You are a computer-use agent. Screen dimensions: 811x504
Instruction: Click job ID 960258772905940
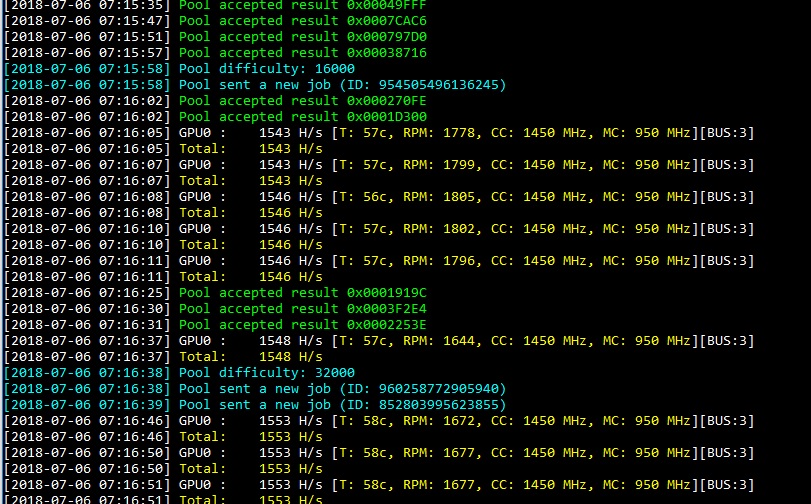pos(438,389)
